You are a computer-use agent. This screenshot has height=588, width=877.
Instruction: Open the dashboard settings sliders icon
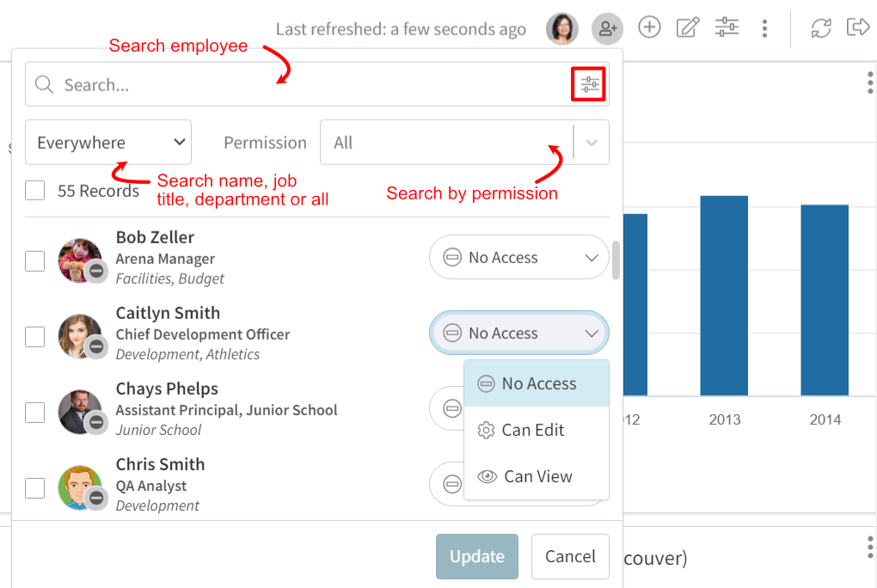(727, 28)
